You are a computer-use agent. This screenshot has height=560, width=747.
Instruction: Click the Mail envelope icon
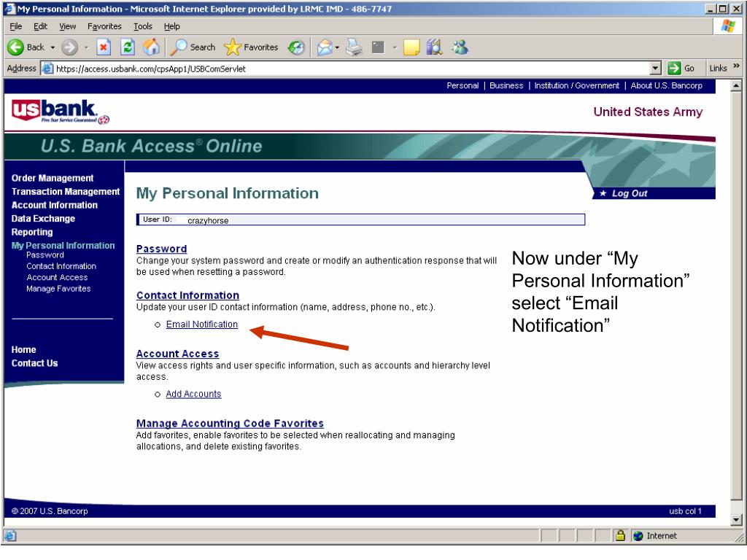pos(325,47)
